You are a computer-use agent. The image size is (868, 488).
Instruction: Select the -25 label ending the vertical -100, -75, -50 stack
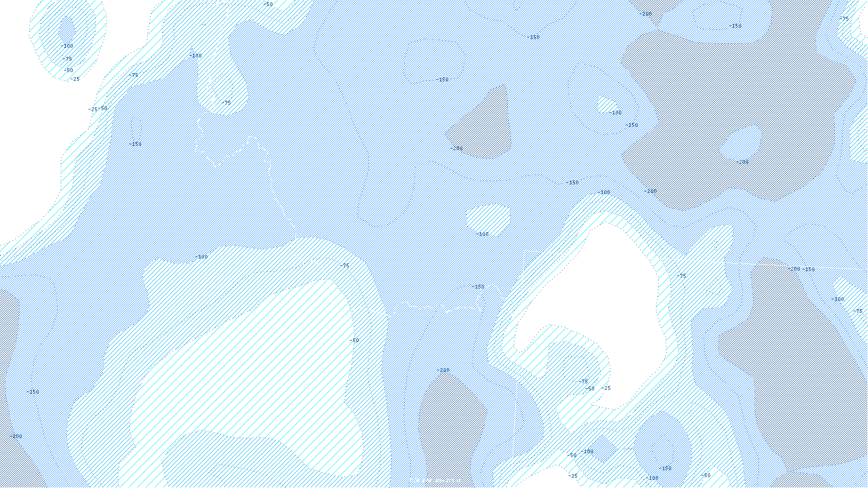point(74,79)
